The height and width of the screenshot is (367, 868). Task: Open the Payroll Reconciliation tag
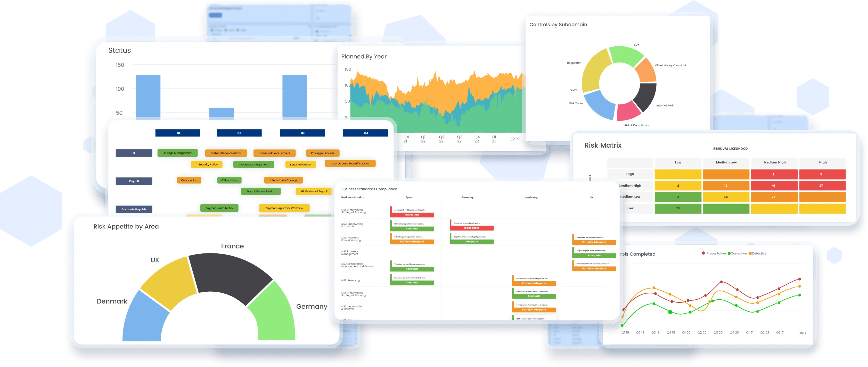pos(260,191)
